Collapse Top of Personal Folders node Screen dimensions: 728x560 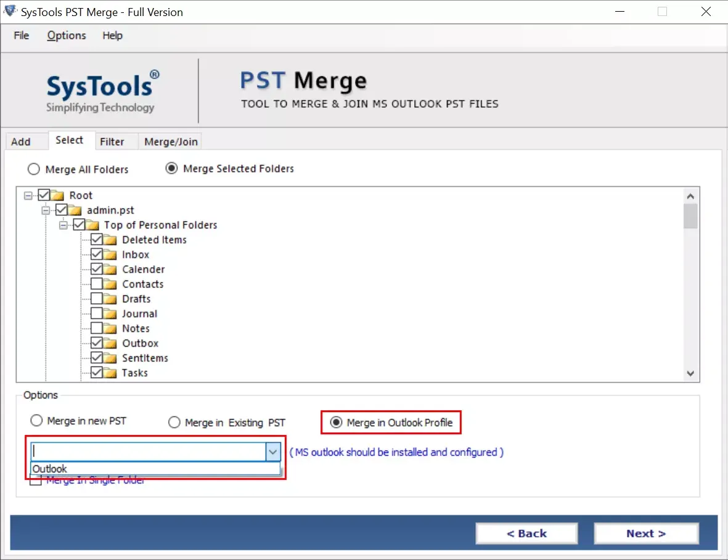point(63,225)
